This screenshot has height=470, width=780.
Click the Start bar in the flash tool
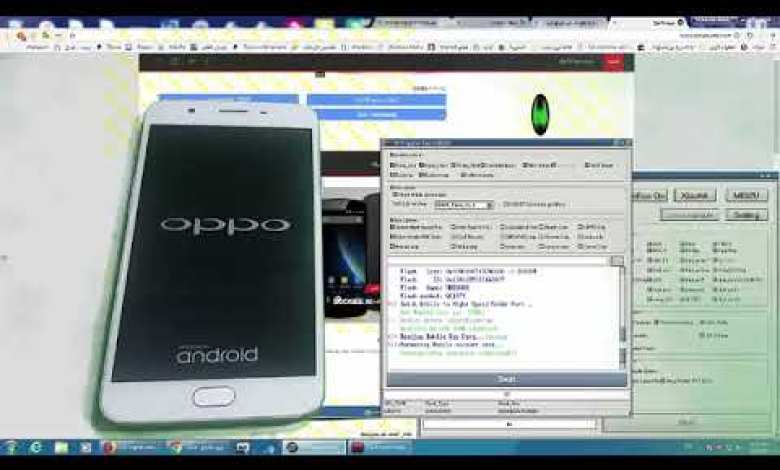[x=506, y=379]
